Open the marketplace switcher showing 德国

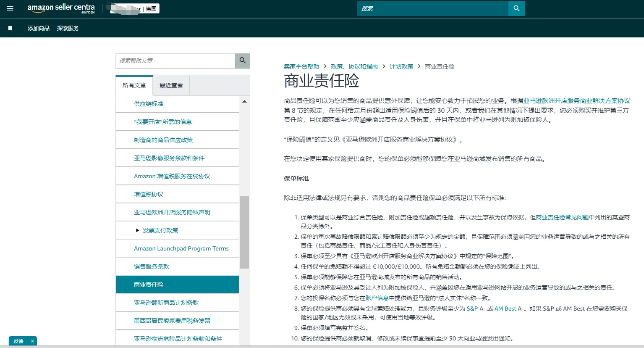tap(151, 8)
